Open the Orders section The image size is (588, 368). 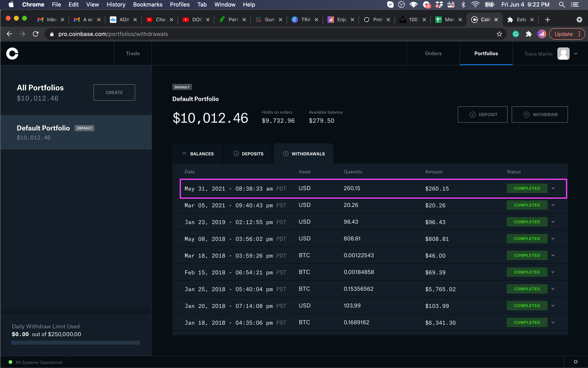(433, 54)
